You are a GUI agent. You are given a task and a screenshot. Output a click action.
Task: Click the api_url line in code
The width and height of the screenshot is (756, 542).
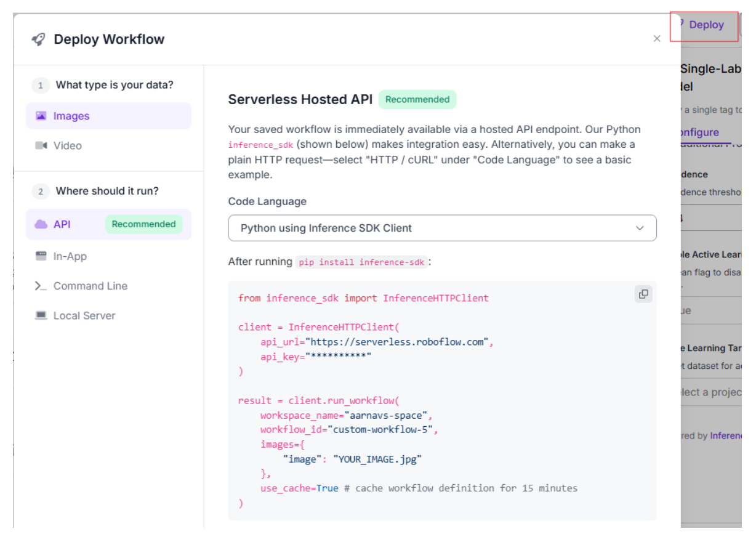(377, 342)
